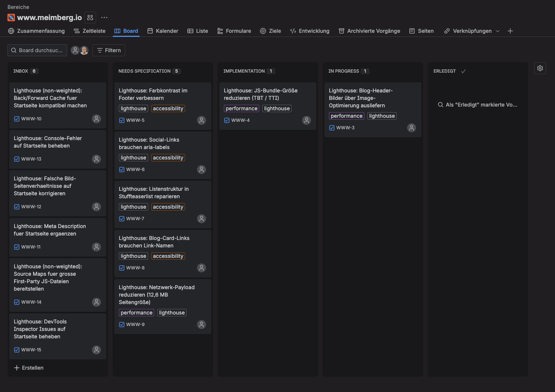The height and width of the screenshot is (392, 555).
Task: Click the photo avatar in board filter
Action: click(x=85, y=50)
